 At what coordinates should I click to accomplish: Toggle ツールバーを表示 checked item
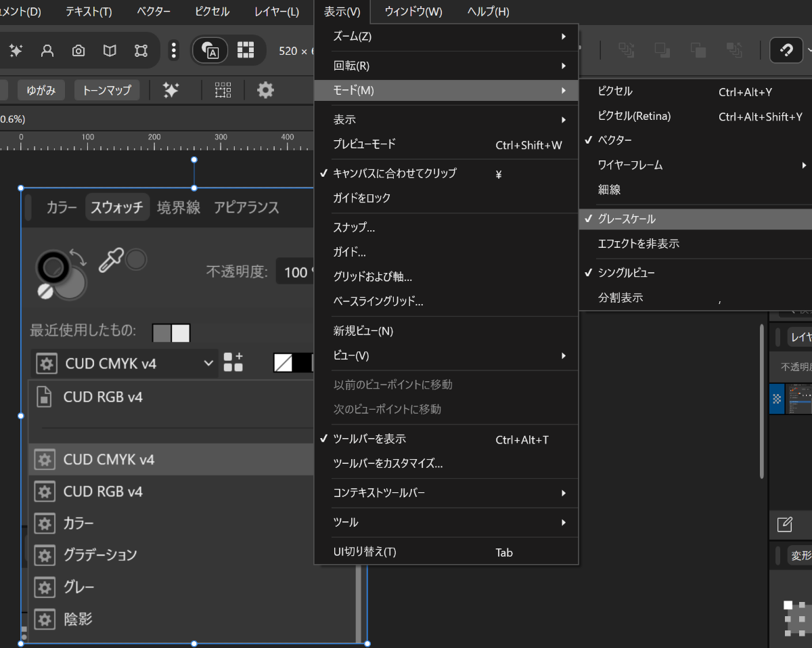tap(447, 439)
